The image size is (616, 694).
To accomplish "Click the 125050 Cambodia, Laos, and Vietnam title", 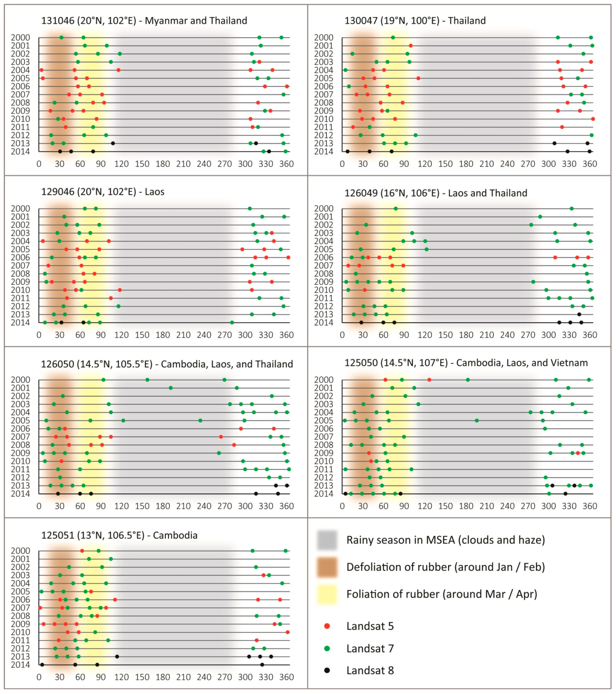I will point(466,363).
